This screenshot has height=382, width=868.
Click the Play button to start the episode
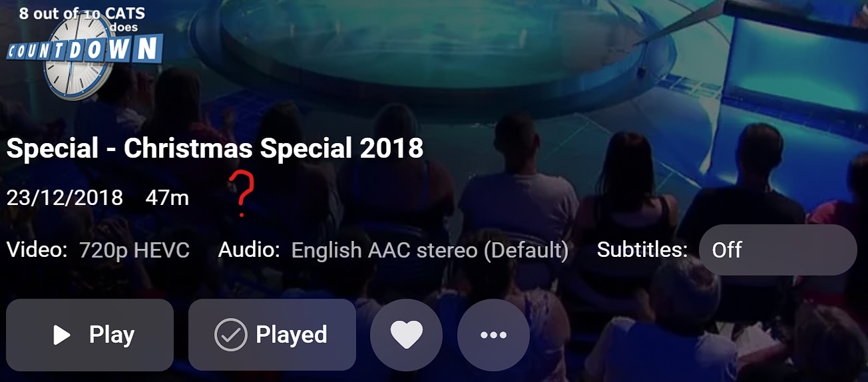click(90, 334)
